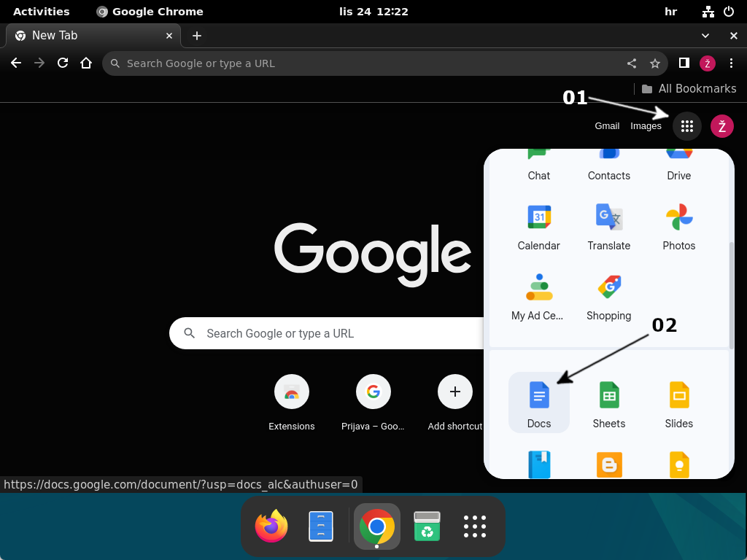Click the apps panel scrollbar

[731, 295]
